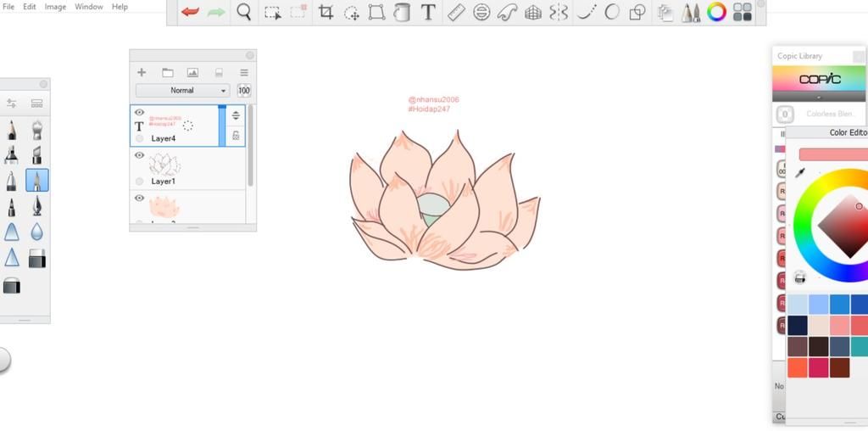Open the File menu
868x431 pixels.
8,7
